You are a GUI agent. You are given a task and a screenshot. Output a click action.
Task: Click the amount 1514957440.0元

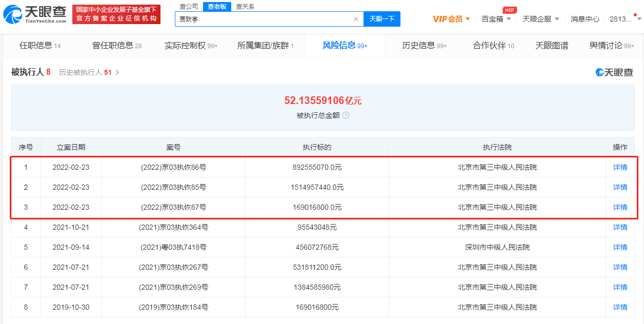point(317,187)
